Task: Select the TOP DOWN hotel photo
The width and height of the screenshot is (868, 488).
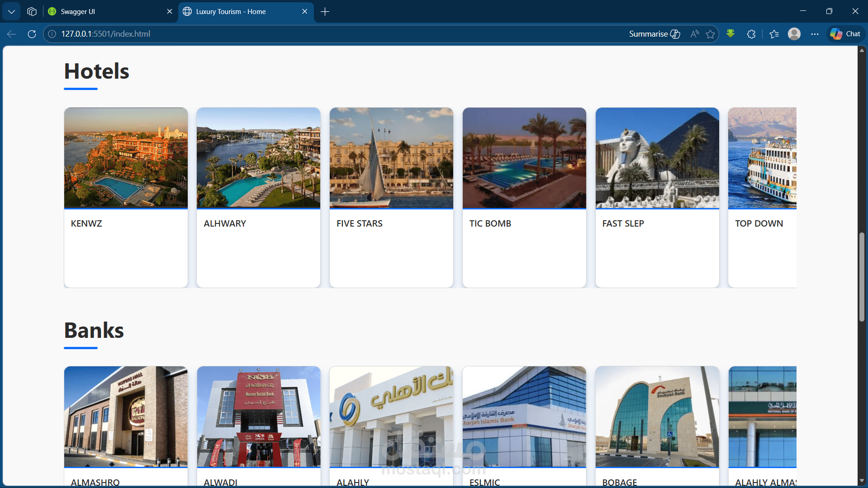Action: (x=762, y=158)
